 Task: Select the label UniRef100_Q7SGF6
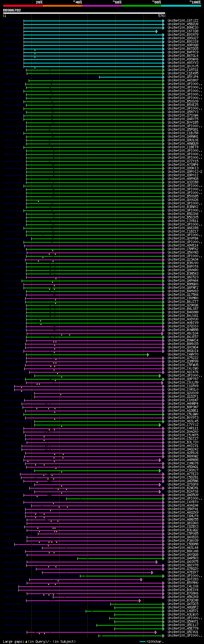(x=183, y=485)
